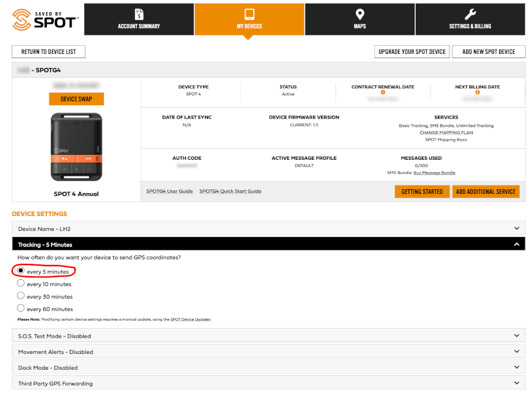This screenshot has width=532, height=396.
Task: Follow the Change Mapping Plan link
Action: (x=446, y=133)
